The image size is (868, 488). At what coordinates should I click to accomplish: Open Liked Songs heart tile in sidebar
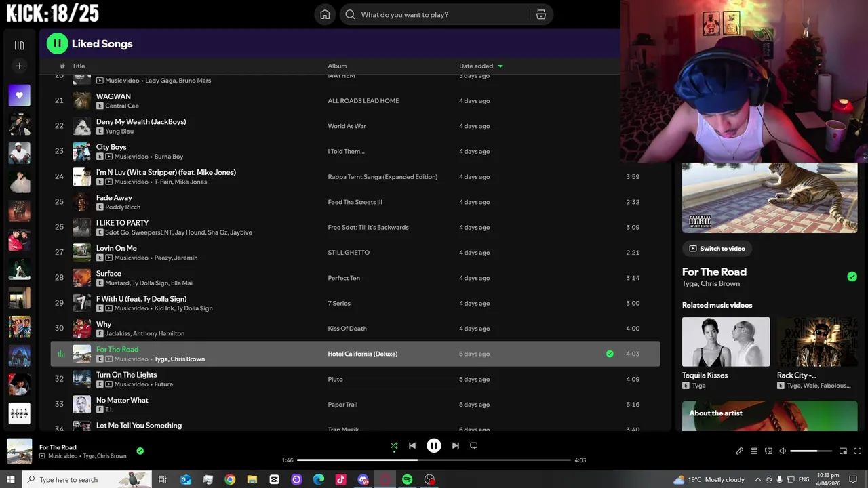19,96
